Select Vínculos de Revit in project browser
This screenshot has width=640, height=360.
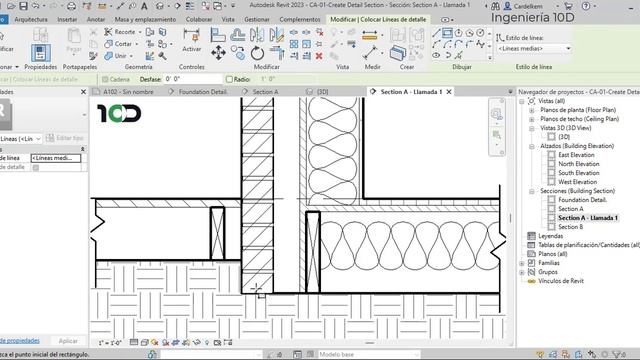tap(561, 281)
